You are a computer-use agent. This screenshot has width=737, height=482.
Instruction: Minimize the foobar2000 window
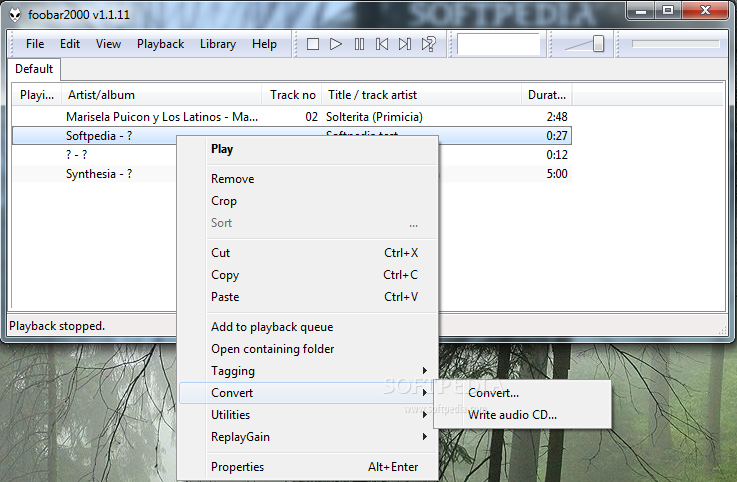(x=641, y=11)
